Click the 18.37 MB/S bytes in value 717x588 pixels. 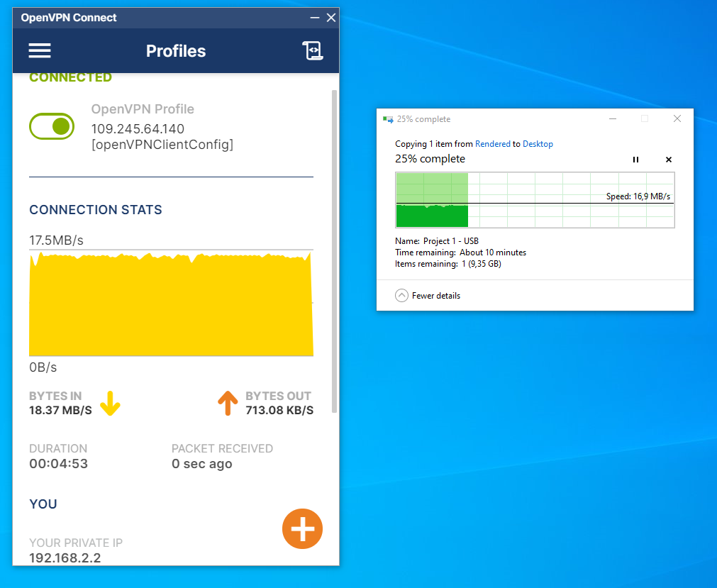(60, 411)
